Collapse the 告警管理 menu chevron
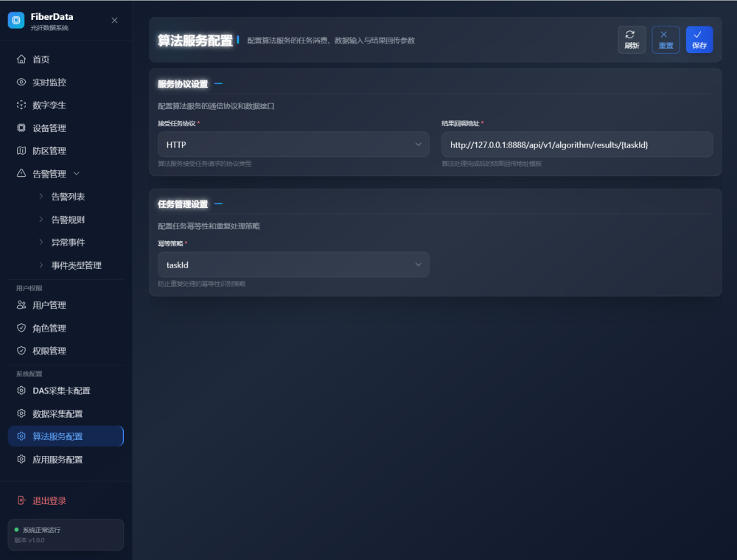 (77, 174)
